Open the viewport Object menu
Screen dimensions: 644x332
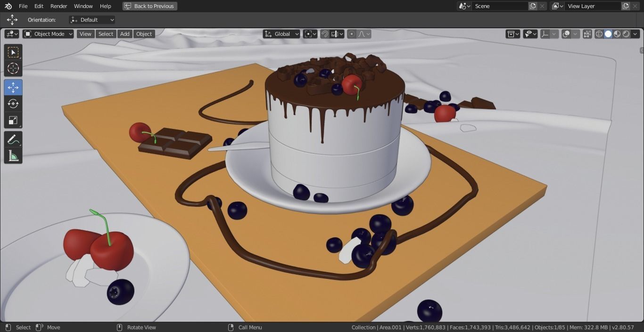[x=144, y=34]
